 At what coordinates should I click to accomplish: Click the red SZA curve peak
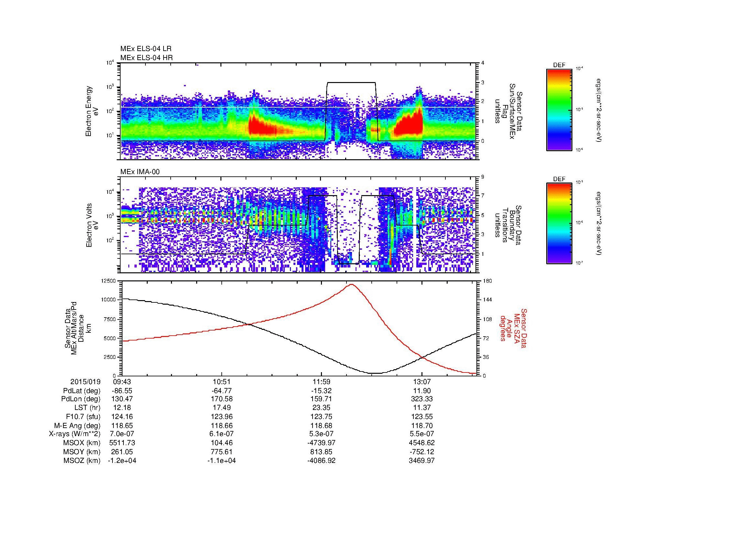click(x=352, y=284)
